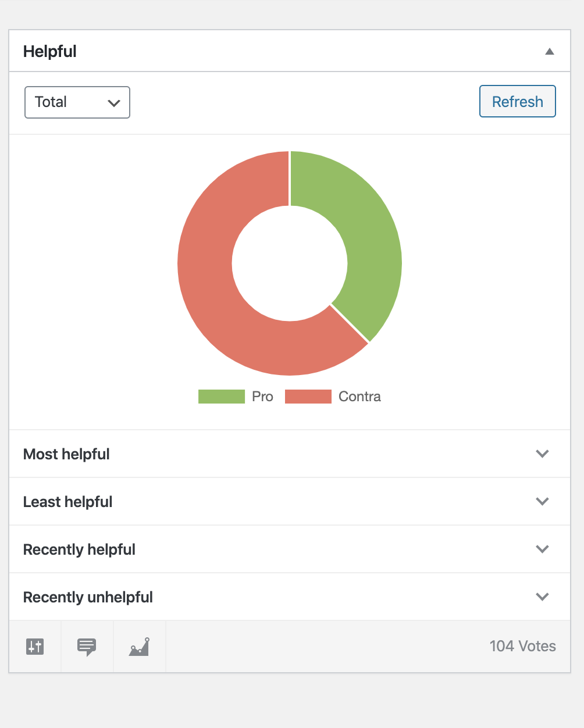Open the Total time range dropdown
Viewport: 584px width, 728px height.
point(77,102)
